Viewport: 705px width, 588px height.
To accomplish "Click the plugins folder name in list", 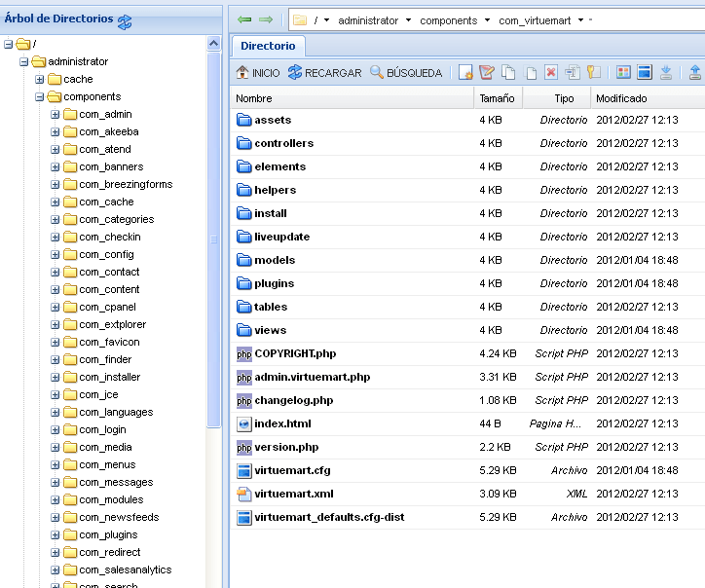I will point(275,283).
